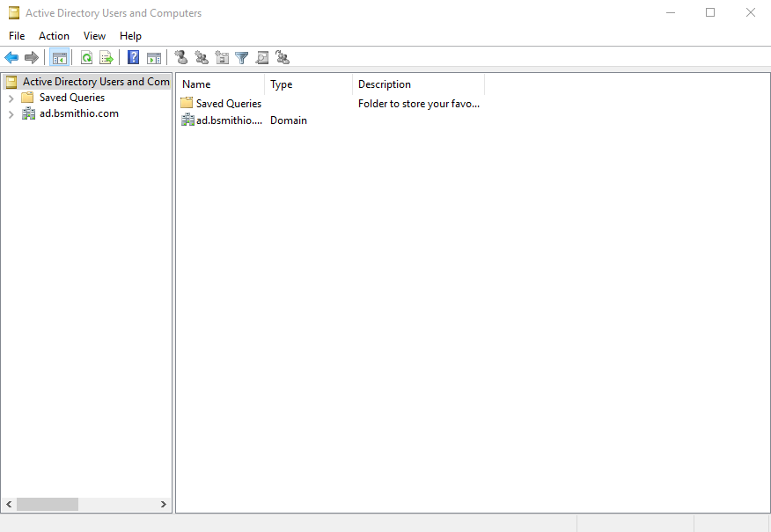771x532 pixels.
Task: Sort by the Type column header
Action: (x=309, y=84)
